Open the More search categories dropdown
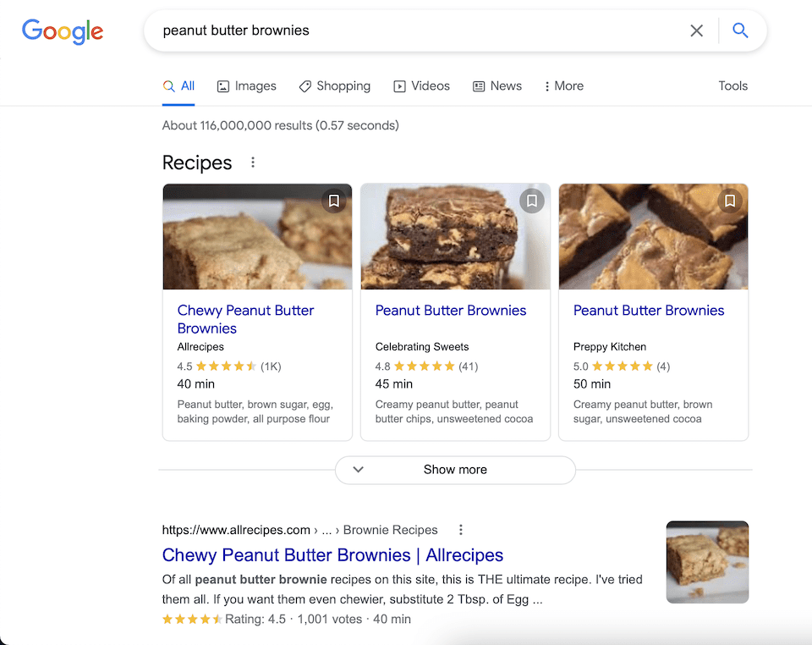The image size is (812, 645). point(563,85)
